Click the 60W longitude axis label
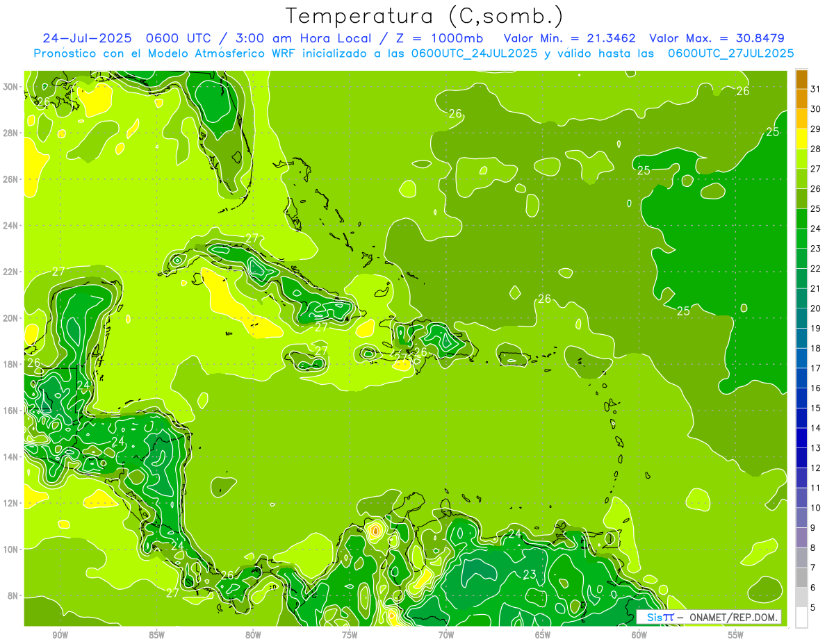Screen dimensions: 834x644 639,634
